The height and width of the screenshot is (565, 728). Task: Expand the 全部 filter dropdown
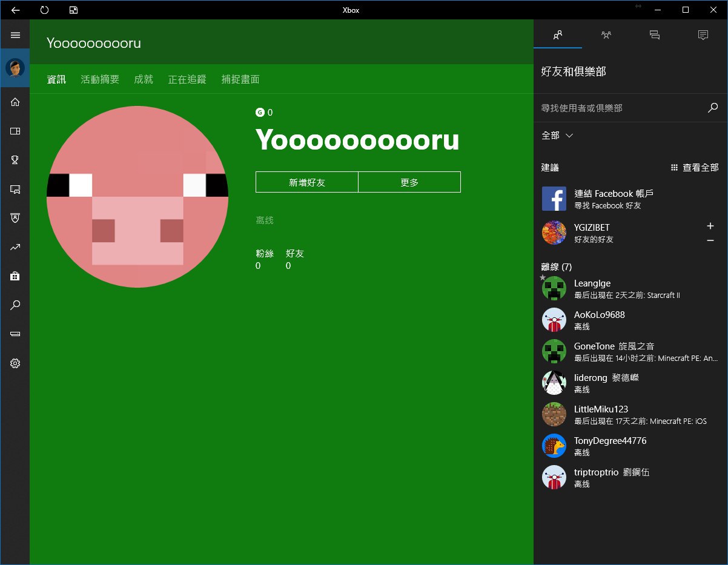[x=557, y=136]
